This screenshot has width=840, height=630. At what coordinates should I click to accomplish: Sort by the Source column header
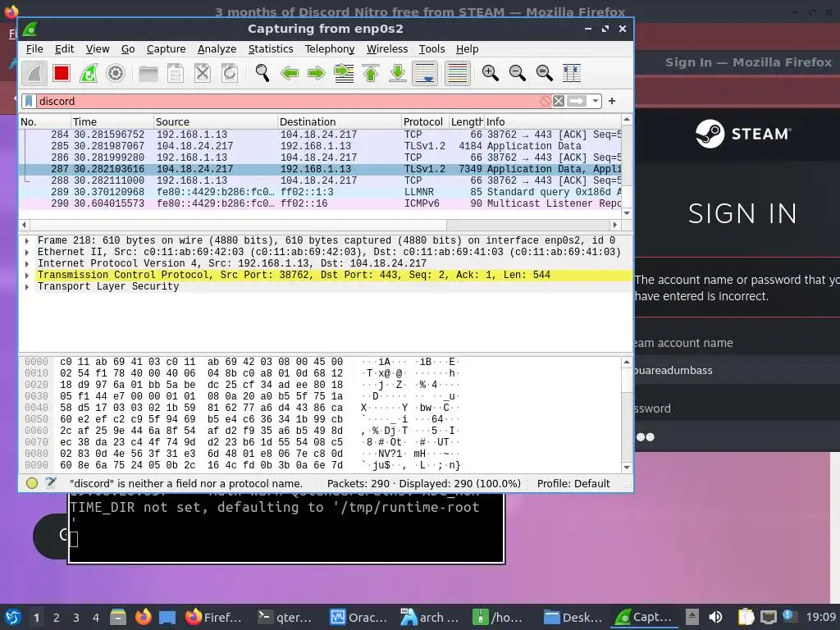[216, 121]
